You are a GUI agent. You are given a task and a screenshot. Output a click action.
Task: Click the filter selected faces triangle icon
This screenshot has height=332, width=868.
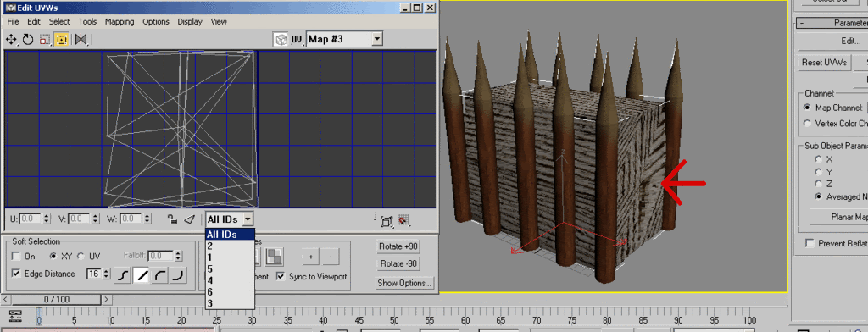(x=189, y=219)
